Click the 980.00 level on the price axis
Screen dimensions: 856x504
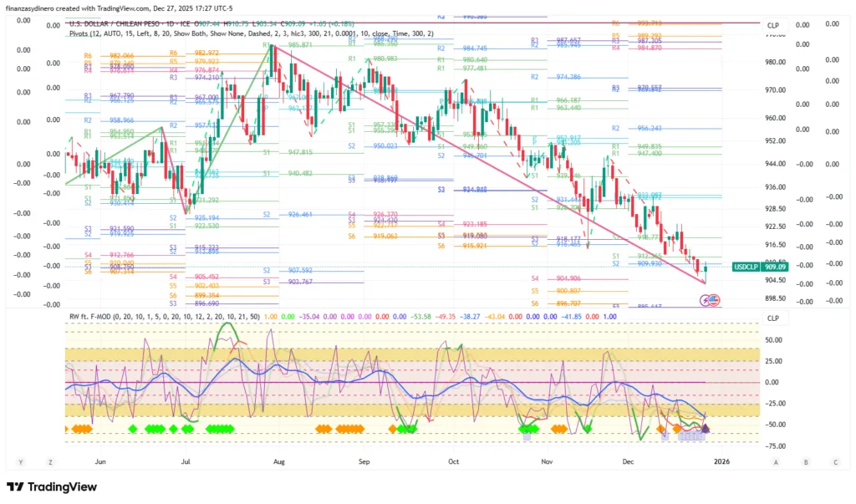click(x=777, y=63)
